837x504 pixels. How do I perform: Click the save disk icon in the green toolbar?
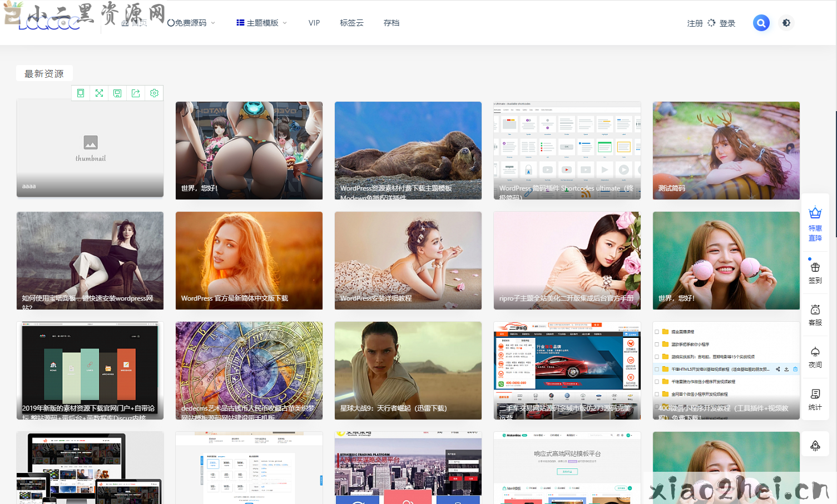click(117, 93)
